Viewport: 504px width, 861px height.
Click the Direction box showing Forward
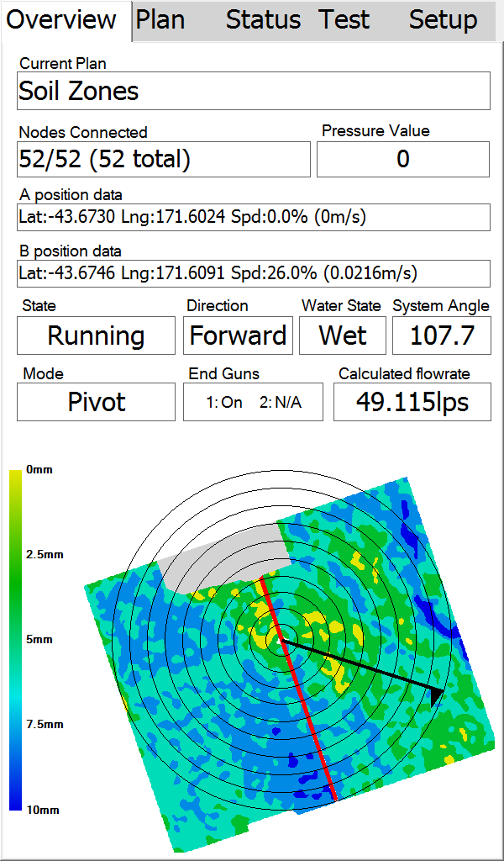(238, 335)
